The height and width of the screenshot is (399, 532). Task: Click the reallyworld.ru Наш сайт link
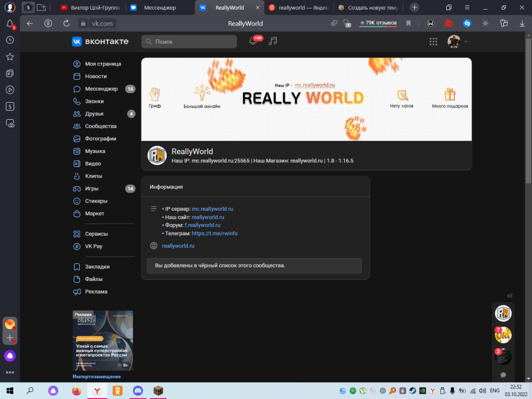[208, 217]
